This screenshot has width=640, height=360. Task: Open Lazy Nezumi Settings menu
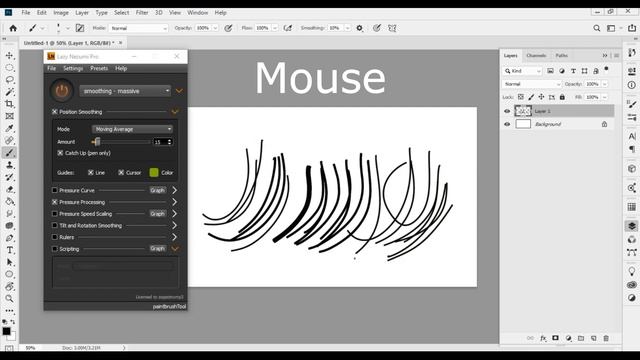point(73,68)
